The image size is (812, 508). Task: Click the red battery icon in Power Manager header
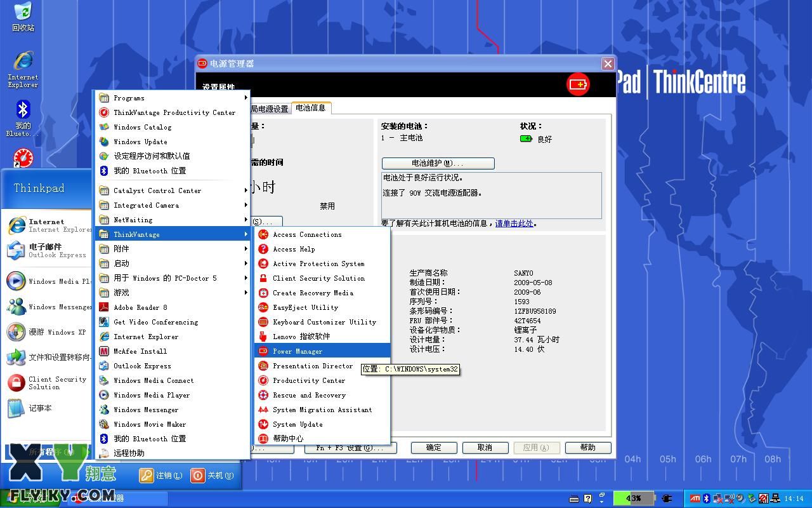pyautogui.click(x=578, y=84)
